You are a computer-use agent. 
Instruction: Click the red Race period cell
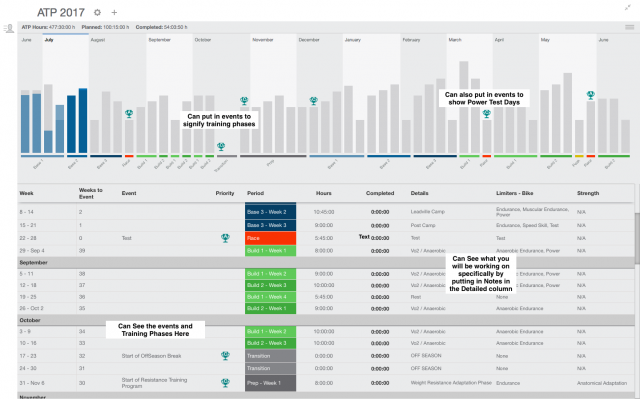coord(271,238)
